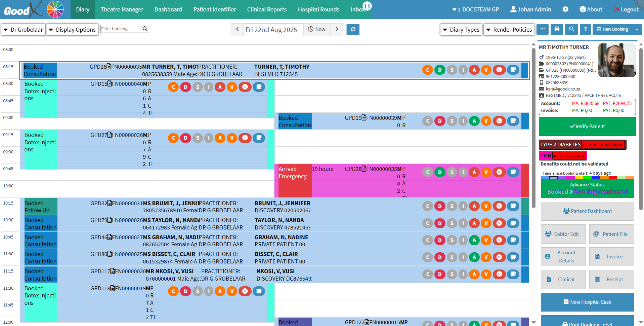Toggle the C status on Timothy Turner booking
Screen dimensions: 644x326
pos(427,70)
